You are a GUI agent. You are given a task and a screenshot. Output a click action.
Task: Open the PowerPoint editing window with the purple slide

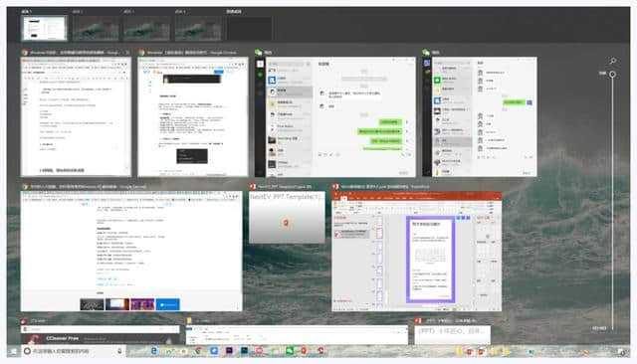click(x=416, y=252)
